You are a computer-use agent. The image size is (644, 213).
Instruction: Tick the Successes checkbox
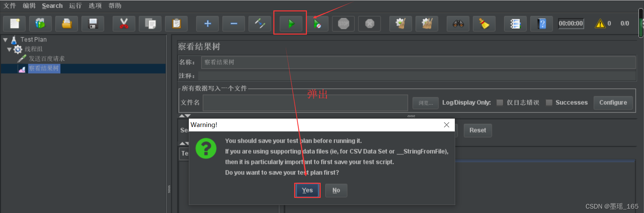[549, 102]
